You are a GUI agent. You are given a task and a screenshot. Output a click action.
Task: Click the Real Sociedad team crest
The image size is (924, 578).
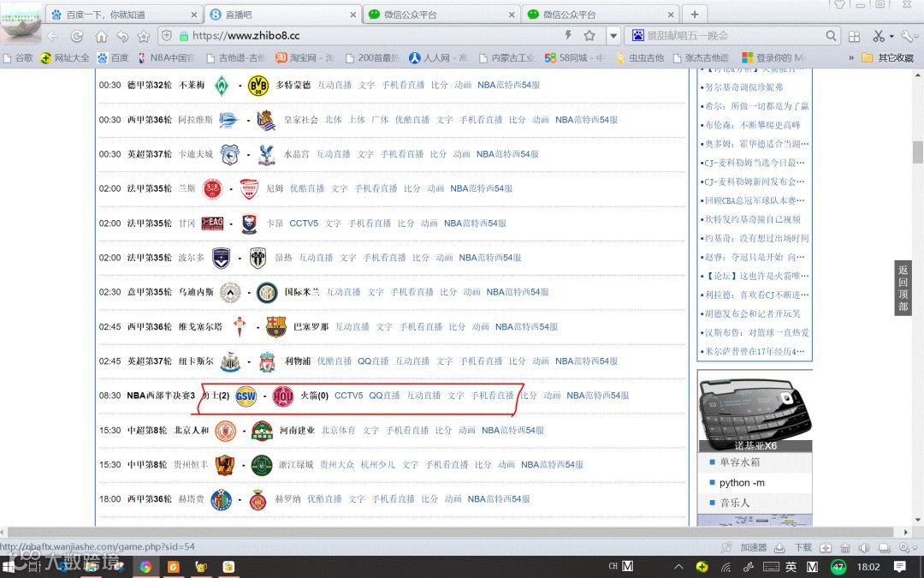(266, 121)
